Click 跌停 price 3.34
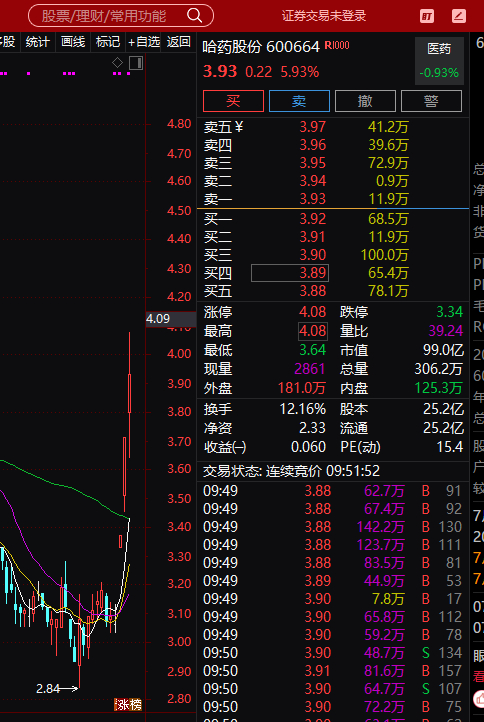This screenshot has width=484, height=722. (x=449, y=312)
